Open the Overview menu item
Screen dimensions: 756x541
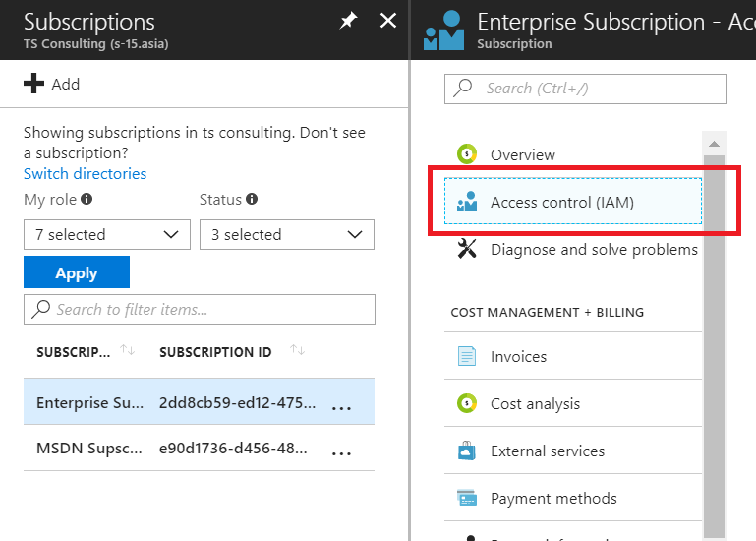522,154
